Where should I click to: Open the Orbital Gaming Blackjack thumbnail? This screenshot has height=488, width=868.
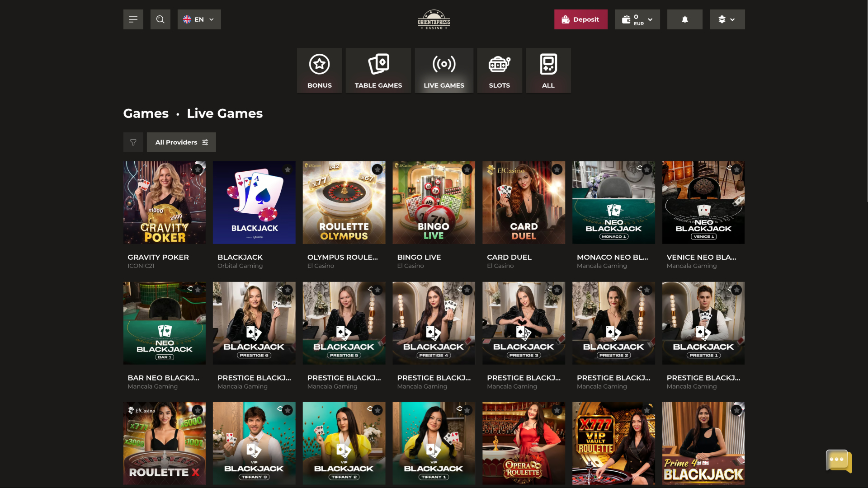click(x=254, y=202)
